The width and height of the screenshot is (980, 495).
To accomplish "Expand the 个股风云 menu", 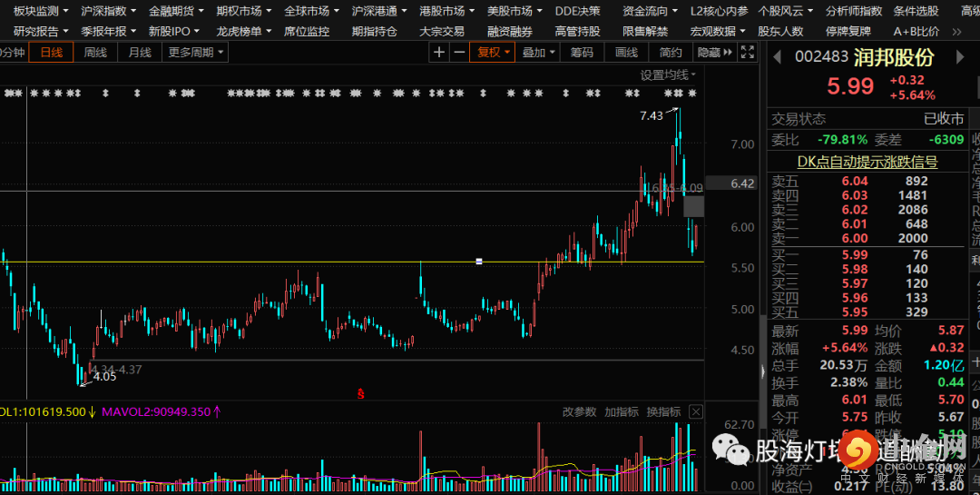I will (x=786, y=11).
